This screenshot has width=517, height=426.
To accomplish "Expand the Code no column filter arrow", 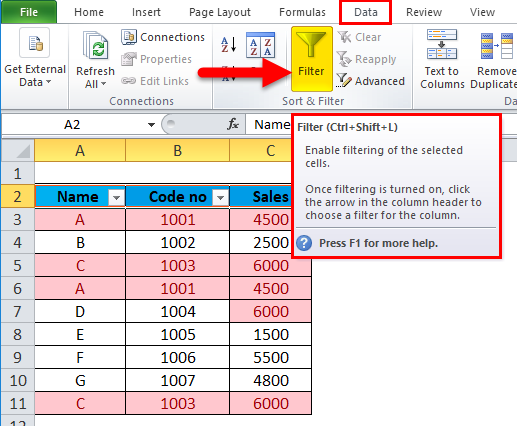I will point(220,198).
